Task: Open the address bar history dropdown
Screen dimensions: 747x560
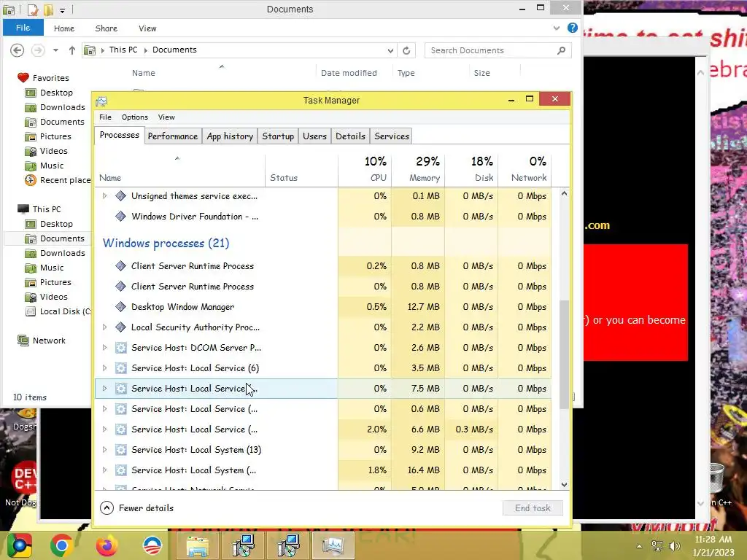Action: point(390,50)
